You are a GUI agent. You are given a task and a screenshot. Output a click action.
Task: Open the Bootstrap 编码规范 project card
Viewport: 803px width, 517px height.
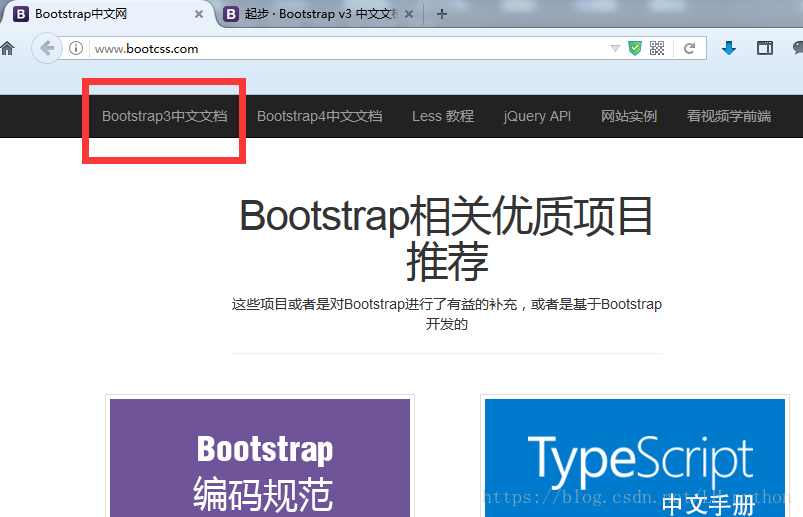(x=260, y=458)
